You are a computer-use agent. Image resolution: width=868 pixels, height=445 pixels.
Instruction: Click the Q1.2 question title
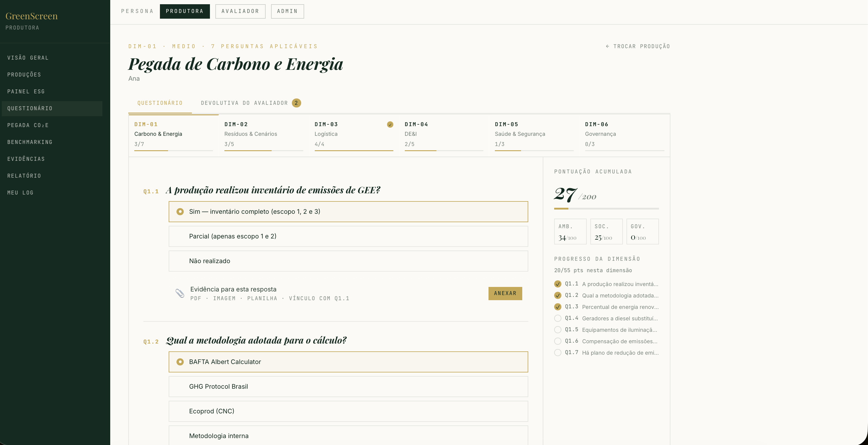coord(256,341)
